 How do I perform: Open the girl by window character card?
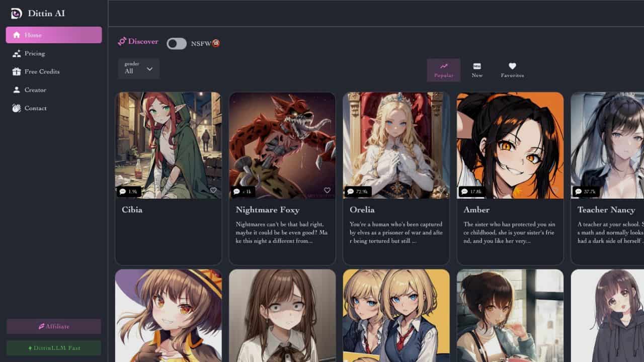[510, 316]
